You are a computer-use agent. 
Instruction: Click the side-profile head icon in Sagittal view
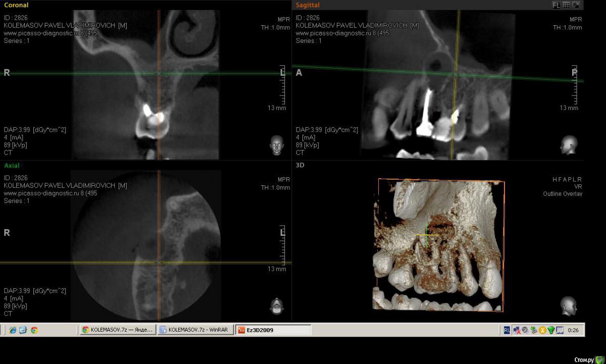click(x=568, y=145)
